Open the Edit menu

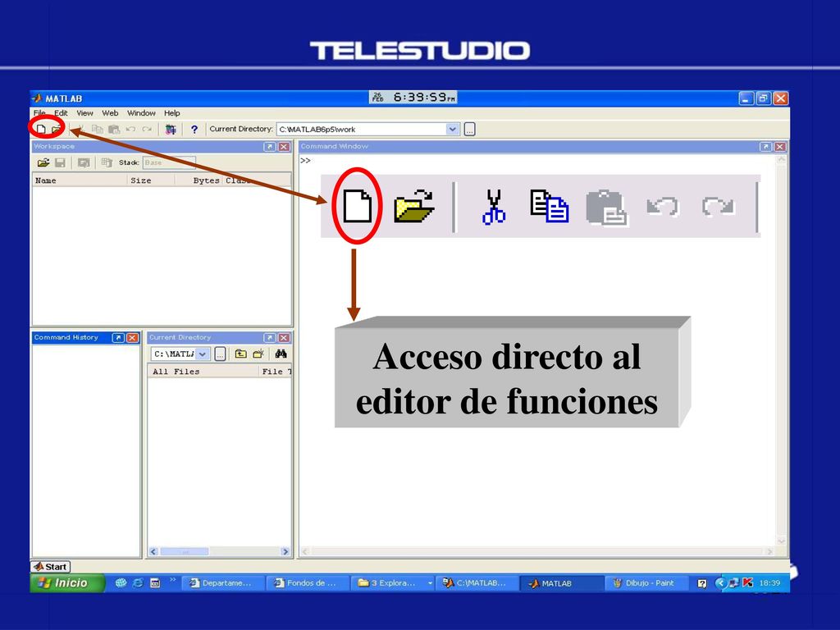[61, 113]
